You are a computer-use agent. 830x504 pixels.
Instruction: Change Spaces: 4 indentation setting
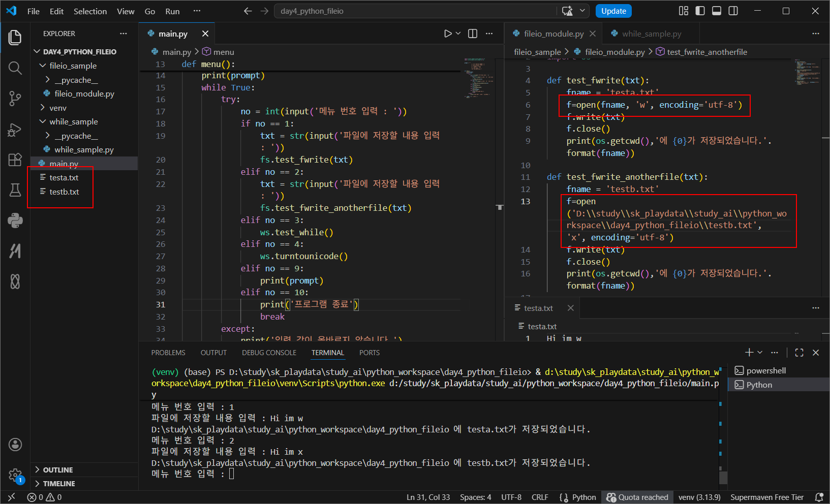tap(475, 497)
